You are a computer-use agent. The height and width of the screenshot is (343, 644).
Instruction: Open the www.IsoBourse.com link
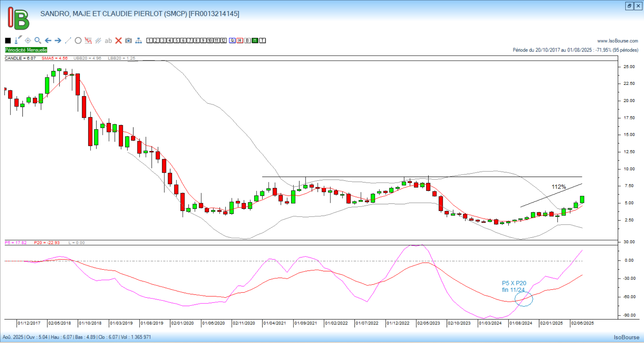tap(618, 41)
